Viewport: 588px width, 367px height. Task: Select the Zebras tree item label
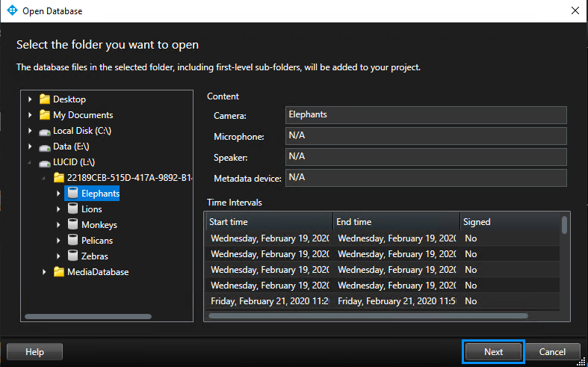coord(95,256)
